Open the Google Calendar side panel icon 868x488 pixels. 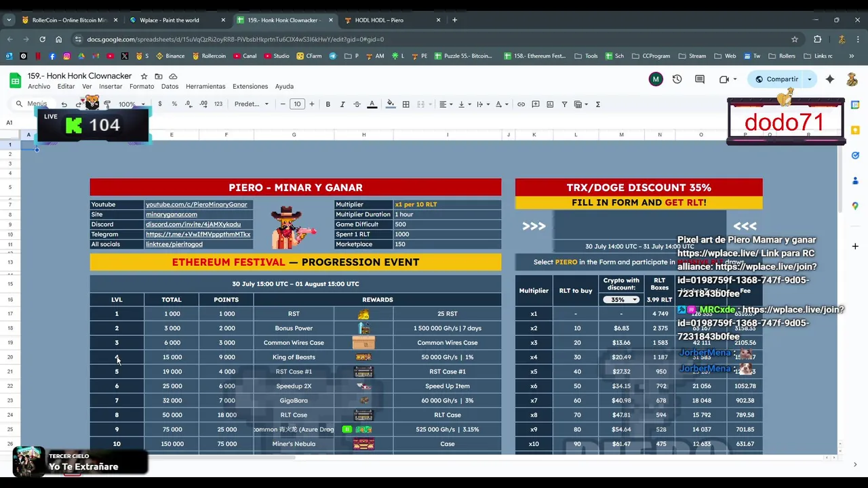tap(855, 105)
